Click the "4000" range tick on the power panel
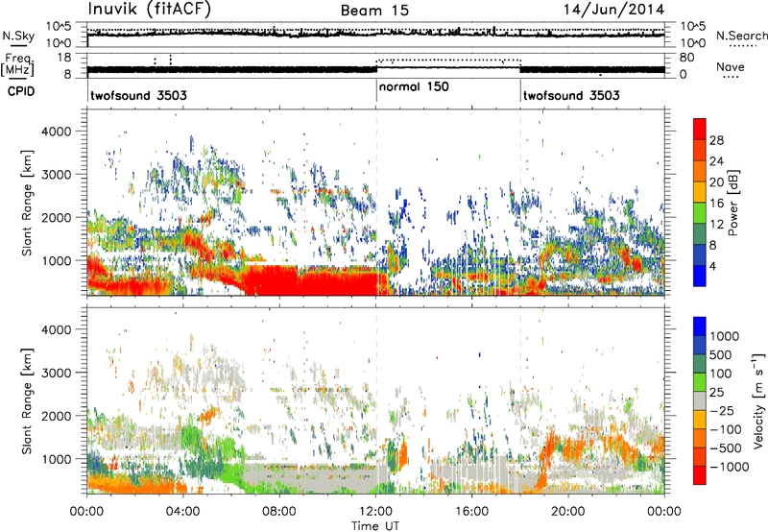Viewport: 768px width, 532px height. (56, 132)
